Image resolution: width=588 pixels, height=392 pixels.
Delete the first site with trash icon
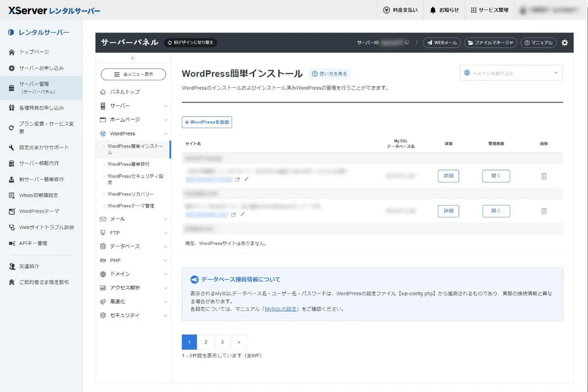click(x=544, y=176)
